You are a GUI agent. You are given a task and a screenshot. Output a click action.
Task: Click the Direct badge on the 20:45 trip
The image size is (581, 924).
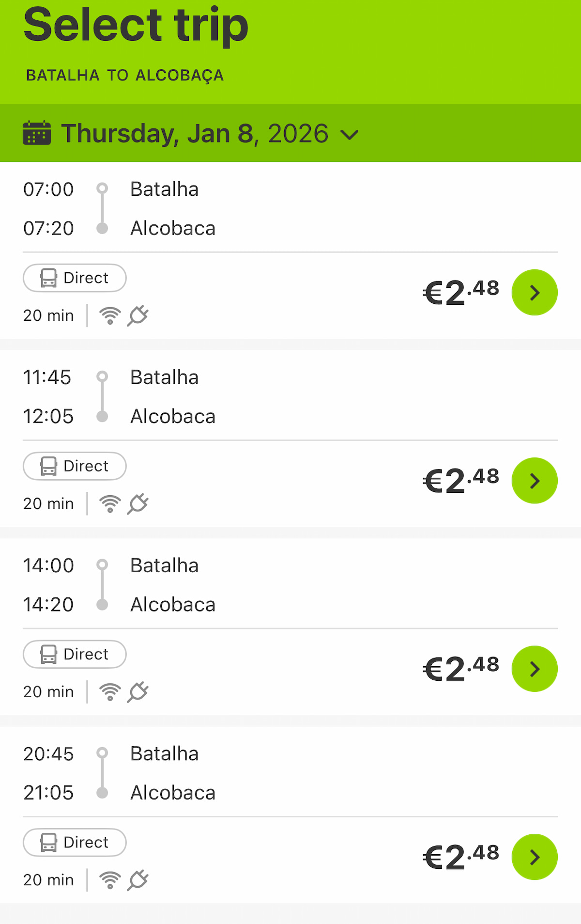[x=75, y=842]
